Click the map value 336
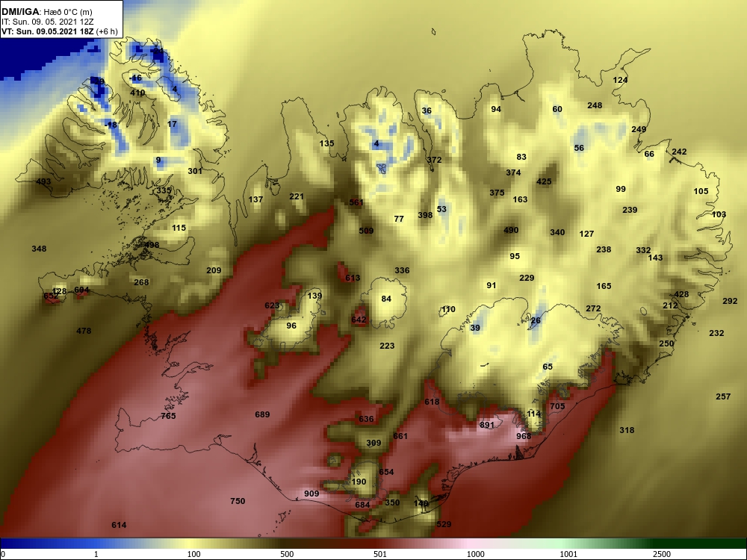Image resolution: width=747 pixels, height=560 pixels. [402, 270]
